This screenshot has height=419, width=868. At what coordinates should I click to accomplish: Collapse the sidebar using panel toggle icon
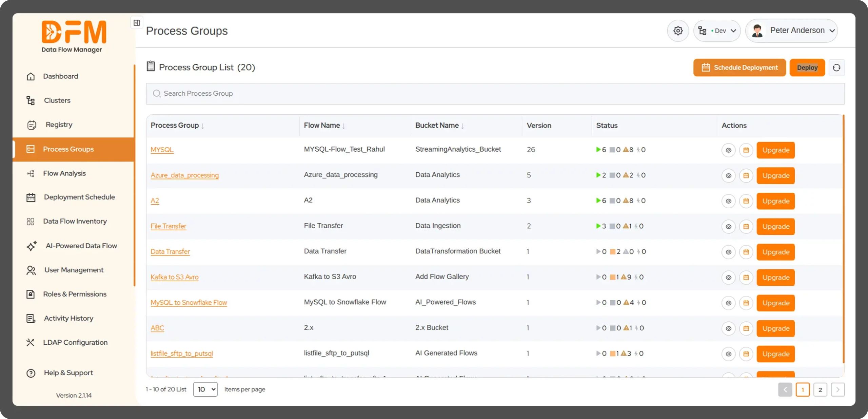[x=137, y=23]
